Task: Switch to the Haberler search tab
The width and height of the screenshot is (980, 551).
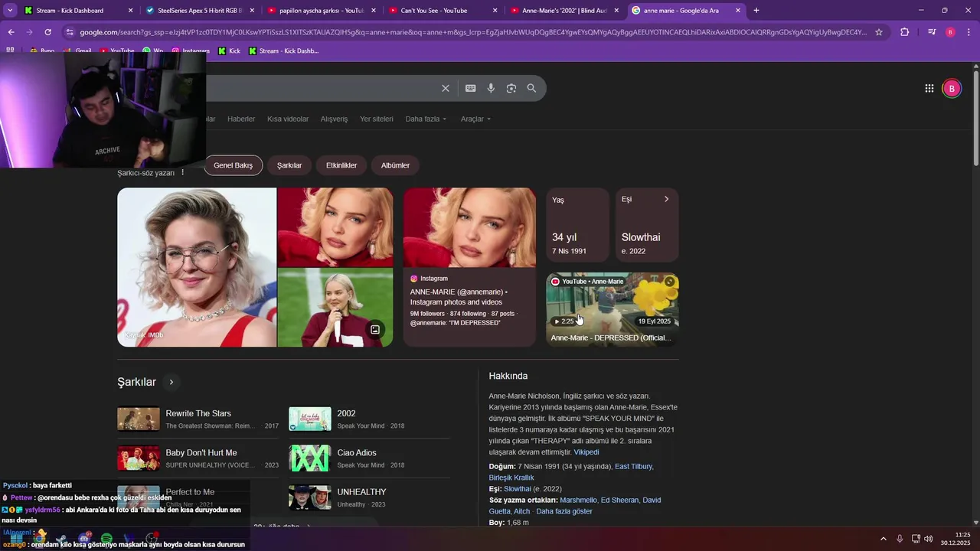Action: pos(241,119)
